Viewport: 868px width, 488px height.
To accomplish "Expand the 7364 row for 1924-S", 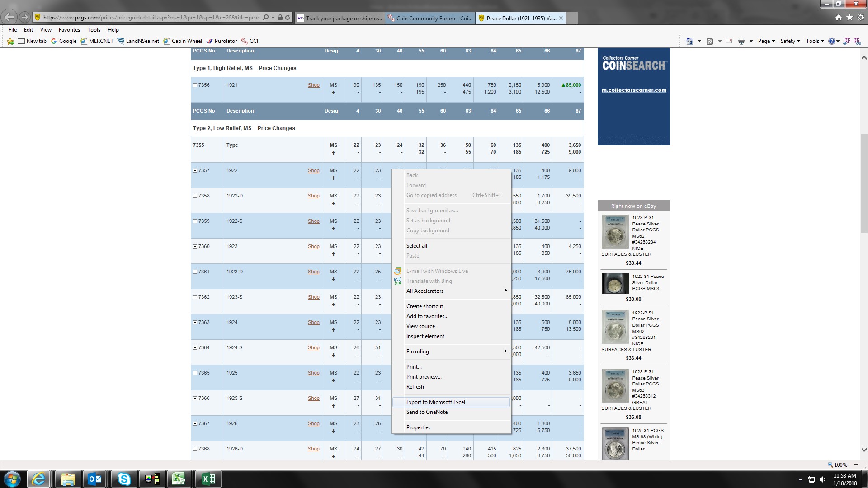I will (195, 347).
